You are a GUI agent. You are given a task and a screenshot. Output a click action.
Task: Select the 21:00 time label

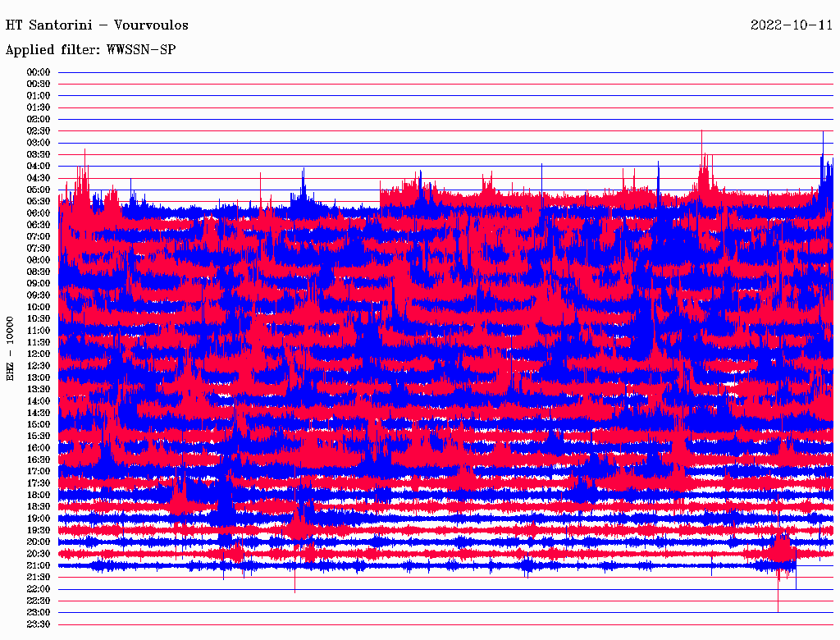tap(39, 566)
